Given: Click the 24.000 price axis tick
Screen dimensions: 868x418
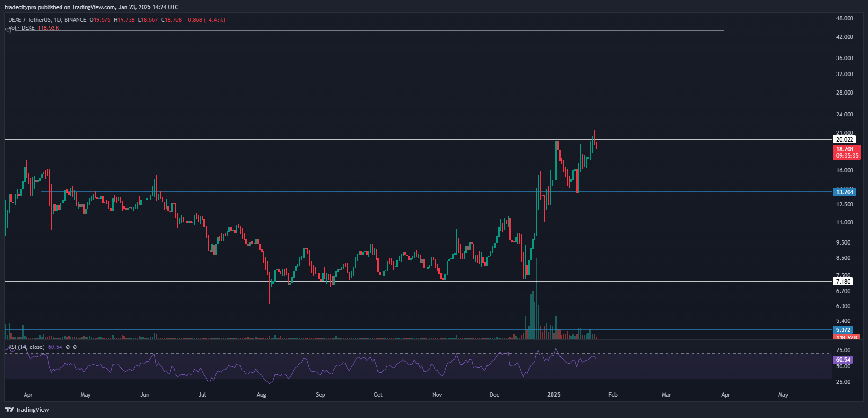Looking at the screenshot, I should tap(844, 115).
